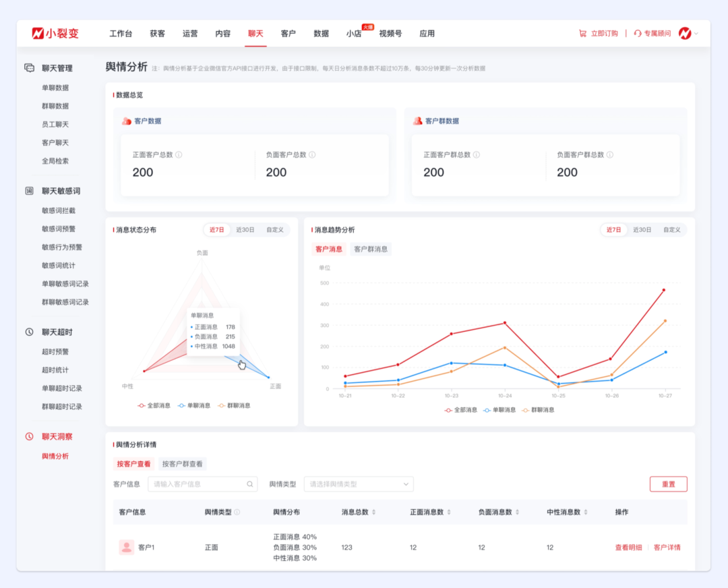Open the 舆情类型 dropdown selector
728x588 pixels.
click(x=358, y=484)
